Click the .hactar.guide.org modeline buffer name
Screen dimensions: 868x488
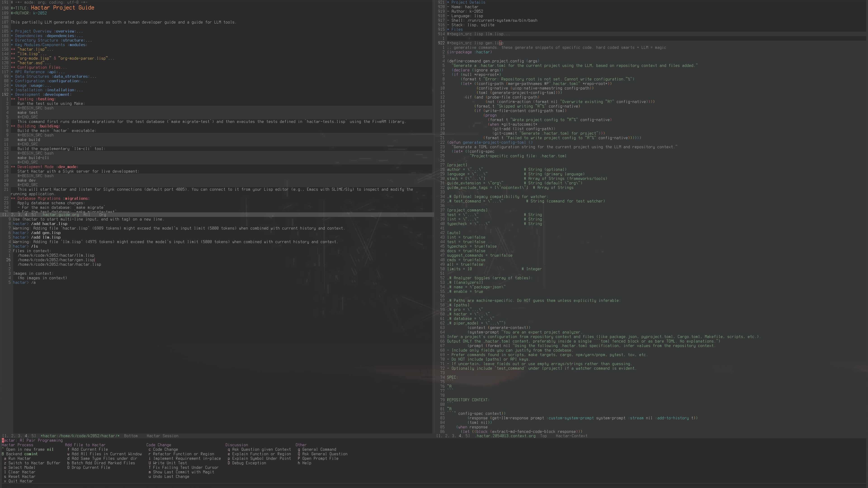point(60,215)
